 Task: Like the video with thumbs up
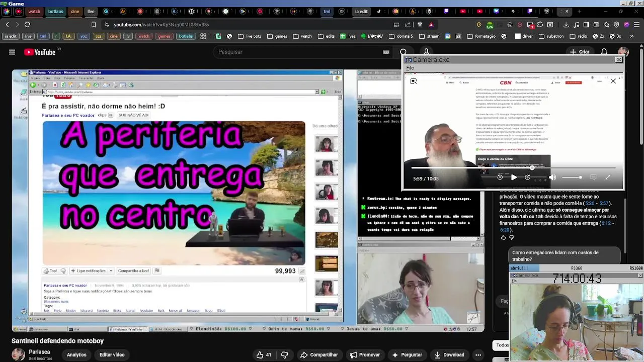(x=264, y=355)
